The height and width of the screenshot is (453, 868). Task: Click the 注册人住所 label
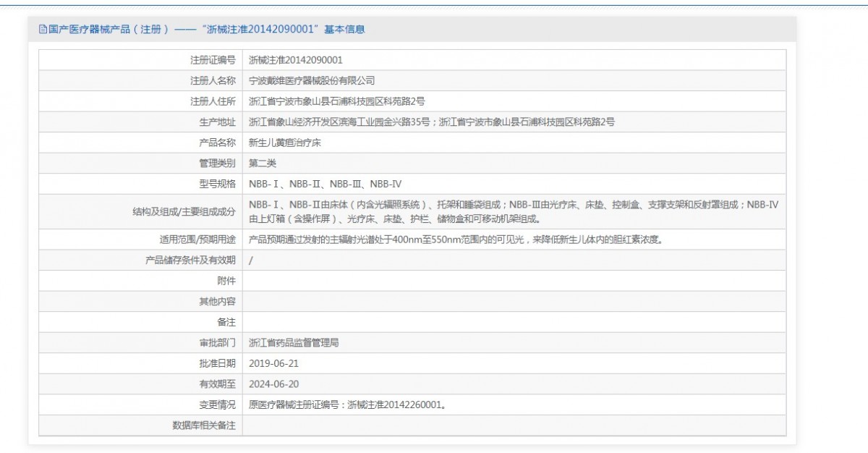[x=213, y=101]
